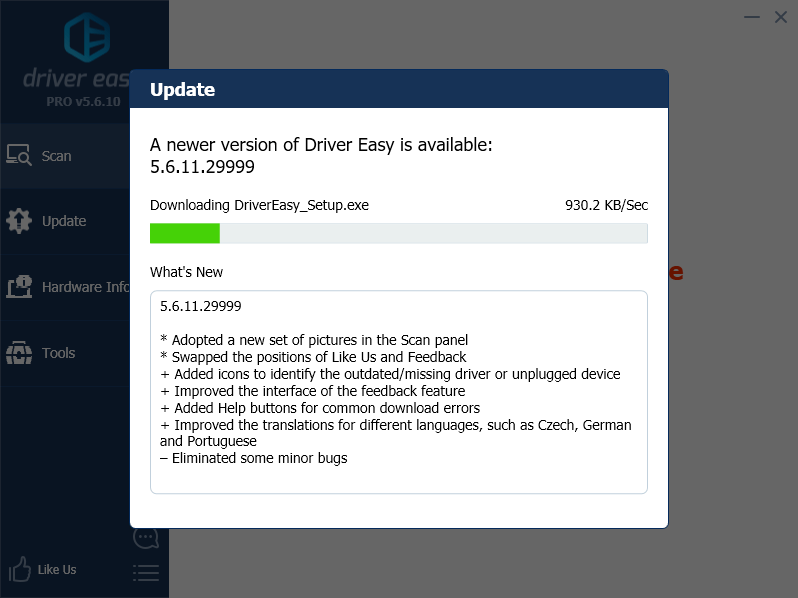Open the hamburger menu list icon
Image resolution: width=798 pixels, height=598 pixels.
pos(146,573)
